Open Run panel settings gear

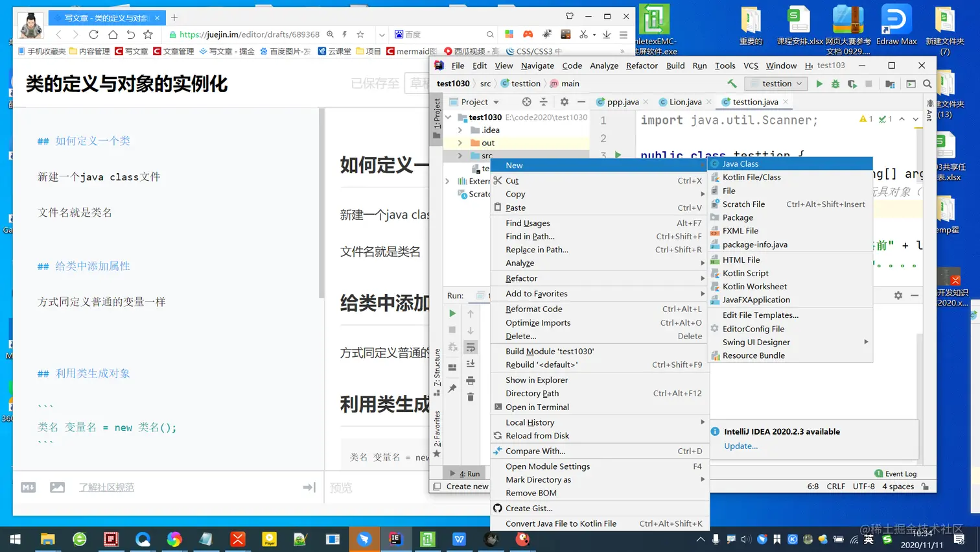[x=898, y=295]
